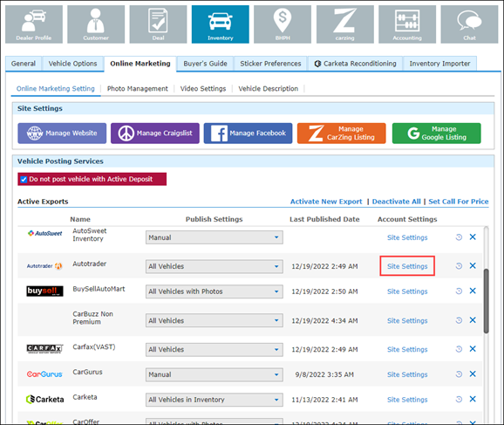Open the Vehicle Description sub-tab
Image resolution: width=504 pixels, height=425 pixels.
coord(268,88)
